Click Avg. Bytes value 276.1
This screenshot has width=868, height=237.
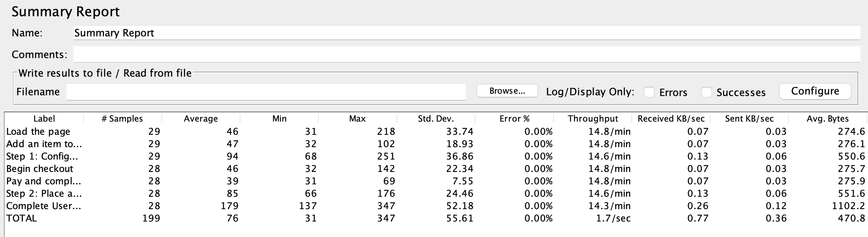click(x=851, y=144)
